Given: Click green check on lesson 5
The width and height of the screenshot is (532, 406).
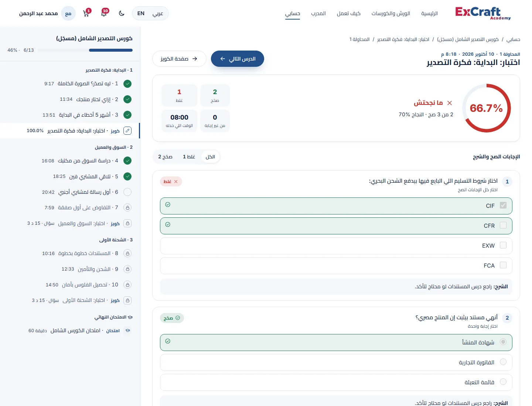Looking at the screenshot, I should [127, 176].
